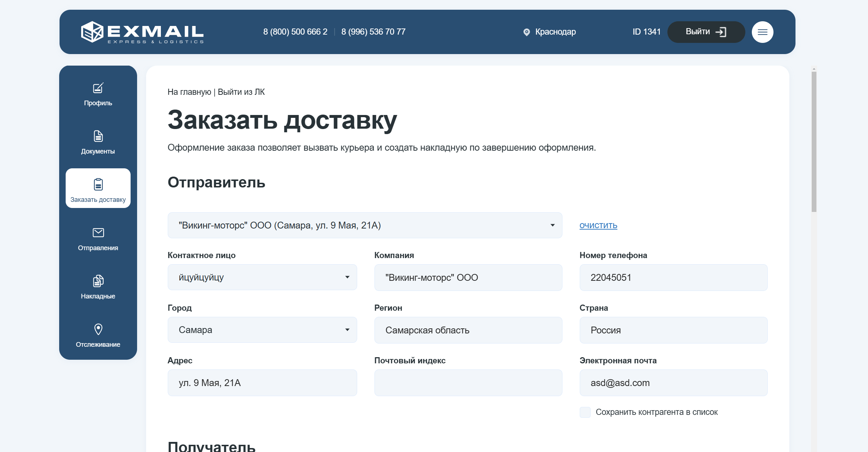Image resolution: width=868 pixels, height=452 pixels.
Task: Click the Краснодар location pin
Action: point(527,32)
